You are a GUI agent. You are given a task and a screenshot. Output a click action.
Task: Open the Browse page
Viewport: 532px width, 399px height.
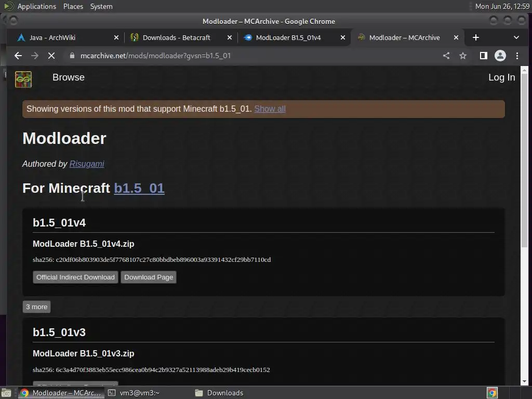pos(69,77)
